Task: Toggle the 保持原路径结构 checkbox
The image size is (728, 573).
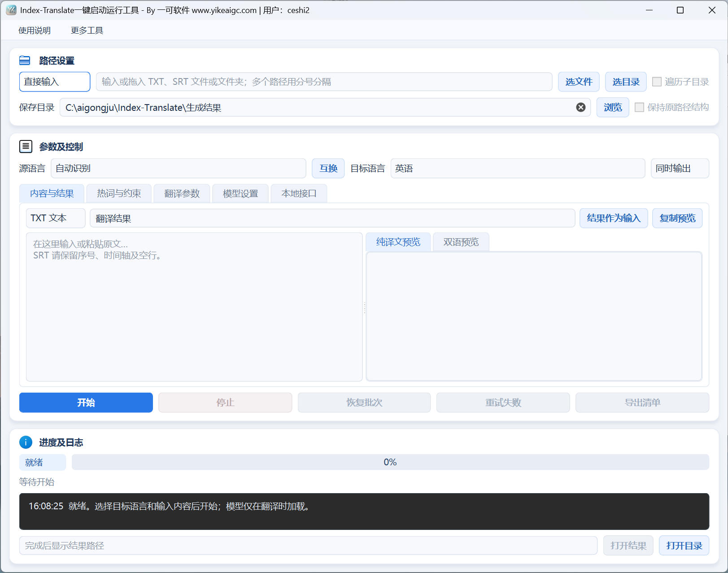Action: tap(640, 107)
